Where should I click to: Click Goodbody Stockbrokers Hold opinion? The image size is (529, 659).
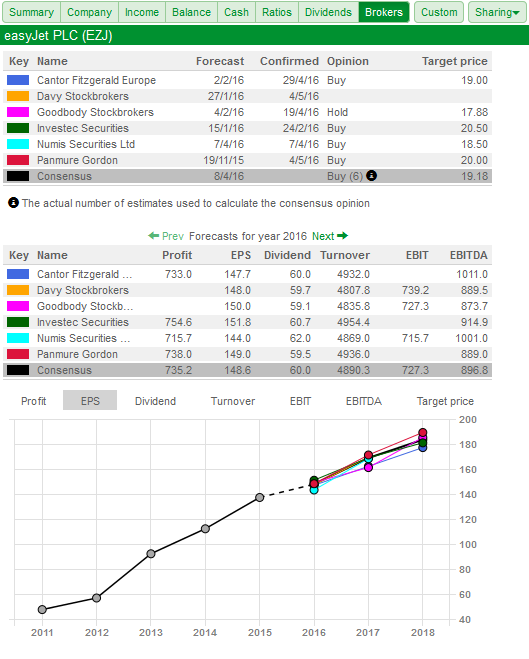click(337, 112)
